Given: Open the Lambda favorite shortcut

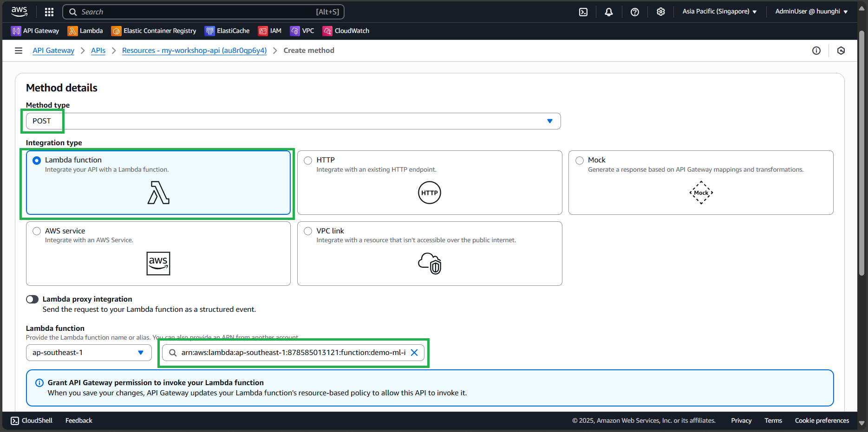Looking at the screenshot, I should (x=85, y=31).
